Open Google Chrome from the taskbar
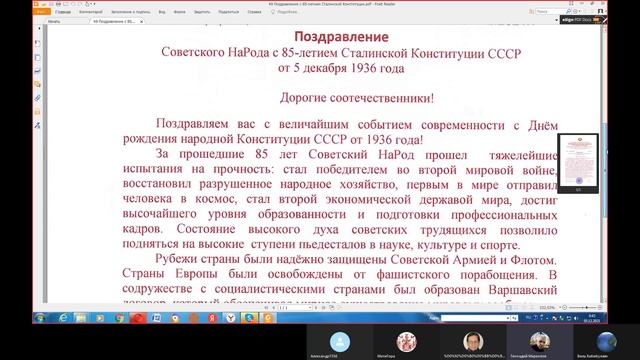 (119, 318)
